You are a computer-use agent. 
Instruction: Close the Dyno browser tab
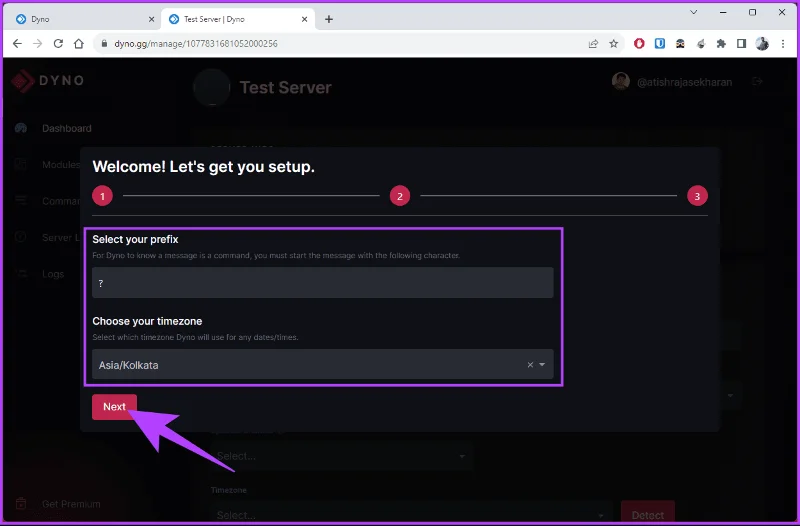(151, 19)
